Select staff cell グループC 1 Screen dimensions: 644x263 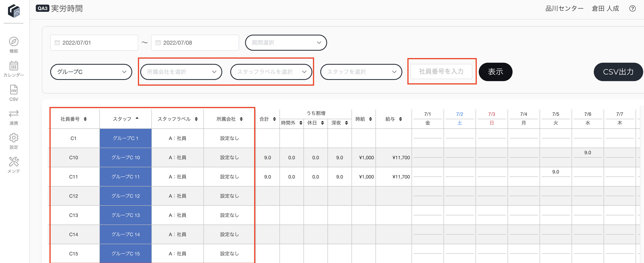click(125, 138)
